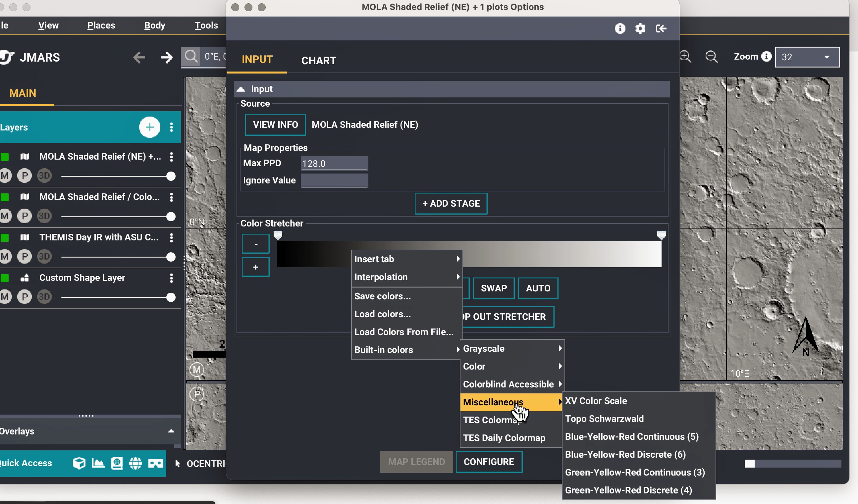Switch to the CHART tab
The height and width of the screenshot is (504, 858).
tap(319, 61)
